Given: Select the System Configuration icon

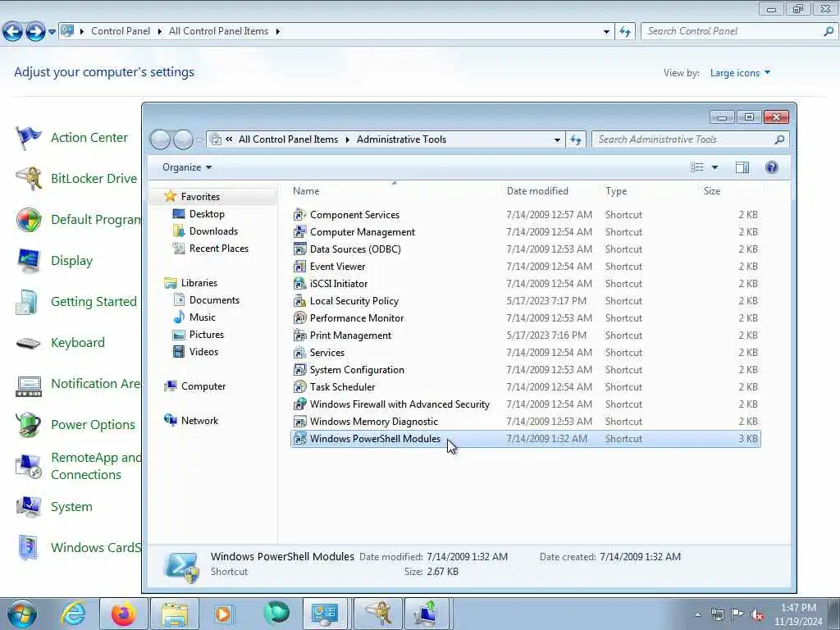Looking at the screenshot, I should coord(300,370).
